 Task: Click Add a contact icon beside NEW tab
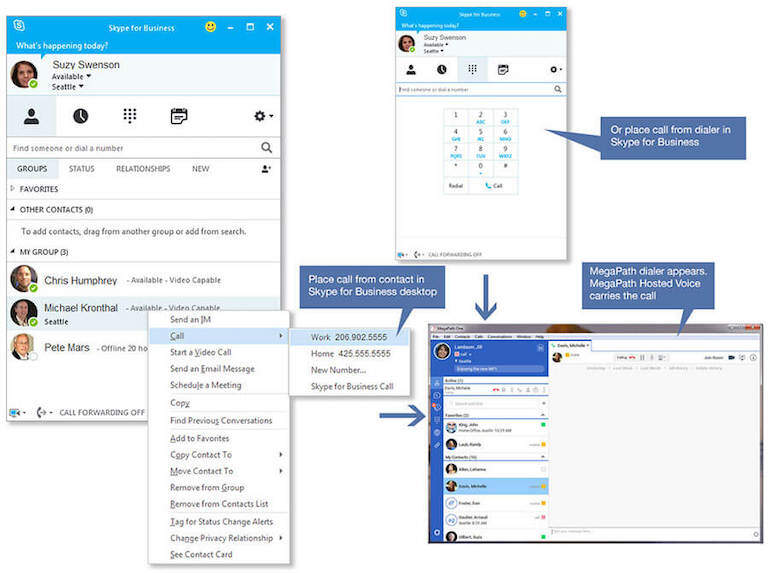click(266, 169)
